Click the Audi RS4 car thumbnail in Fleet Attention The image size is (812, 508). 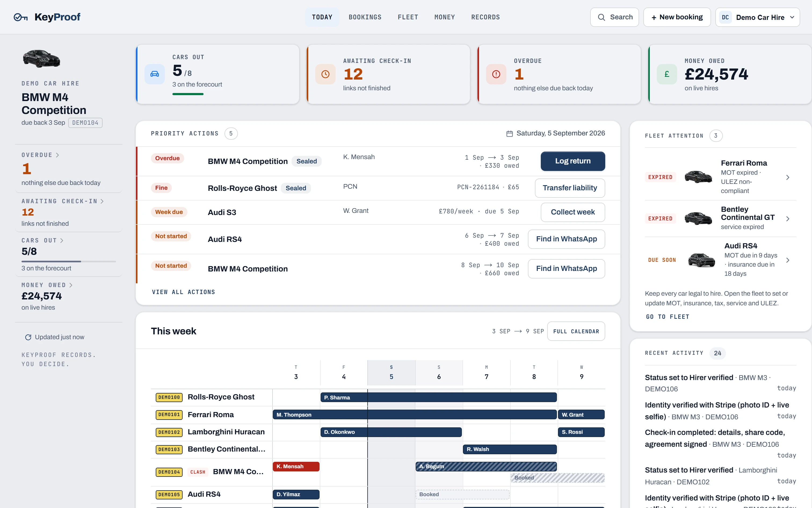(x=702, y=260)
